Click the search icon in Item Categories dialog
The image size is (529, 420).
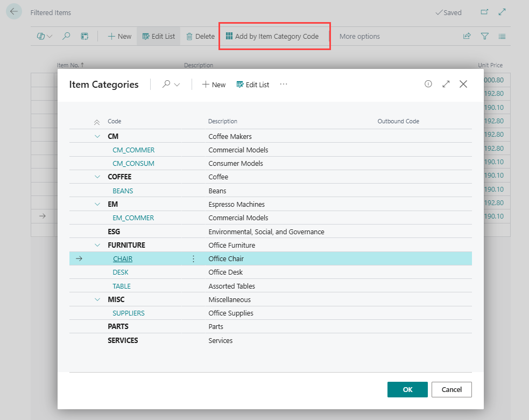coord(166,84)
